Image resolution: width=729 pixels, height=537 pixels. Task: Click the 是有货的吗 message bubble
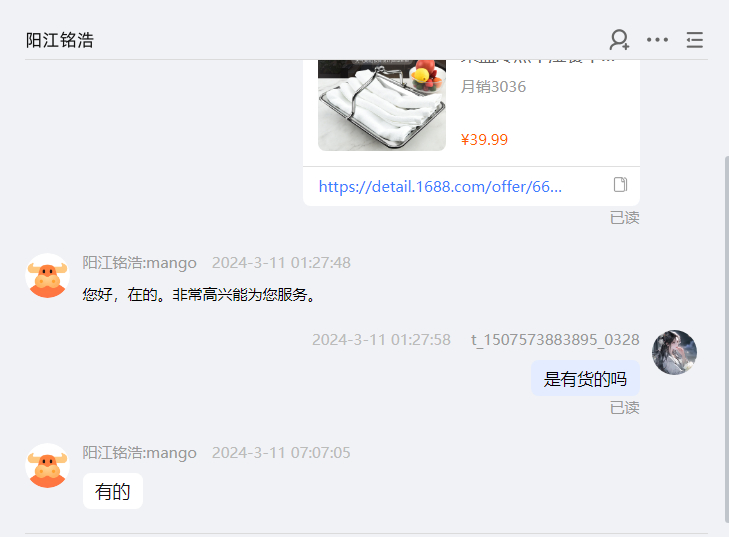click(x=585, y=378)
